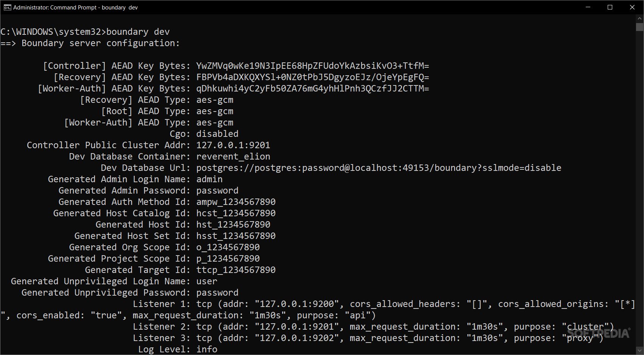Click the Controller AEAD Key Bytes value
644x355 pixels.
pyautogui.click(x=312, y=66)
